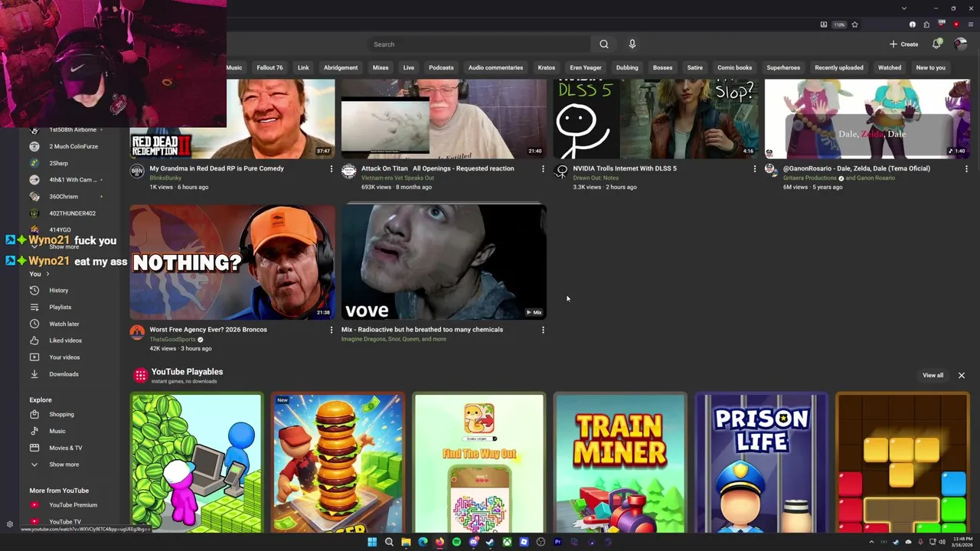The image size is (980, 551).
Task: Open Radioactive mix thumbnail
Action: (444, 262)
